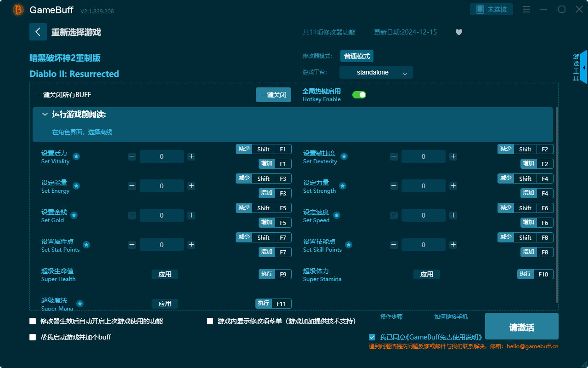Open the 操作步骤 link
588x368 pixels.
click(x=391, y=317)
